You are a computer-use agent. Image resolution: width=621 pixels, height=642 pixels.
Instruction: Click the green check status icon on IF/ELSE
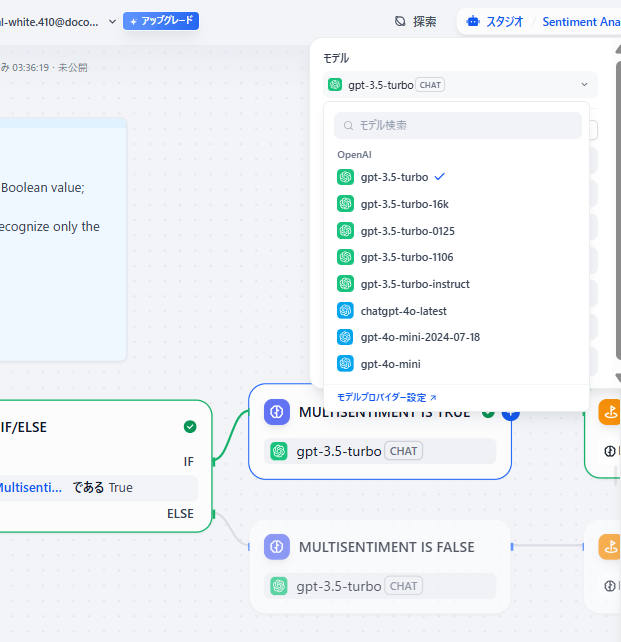point(190,427)
